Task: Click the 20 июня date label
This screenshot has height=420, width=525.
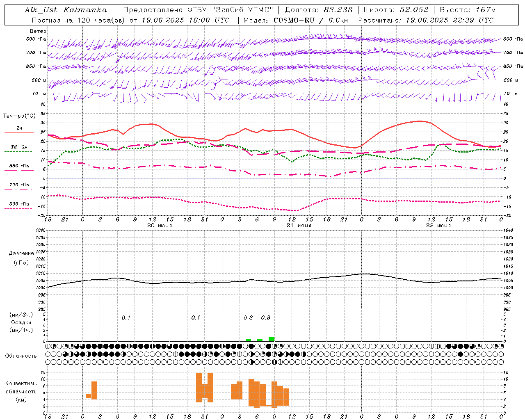Action: (x=160, y=226)
